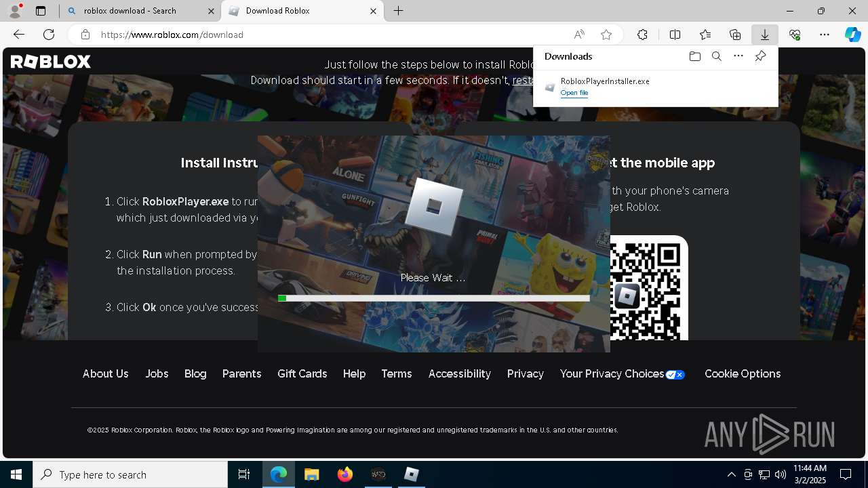Image resolution: width=868 pixels, height=488 pixels.
Task: Toggle Split screen view icon
Action: pyautogui.click(x=675, y=35)
